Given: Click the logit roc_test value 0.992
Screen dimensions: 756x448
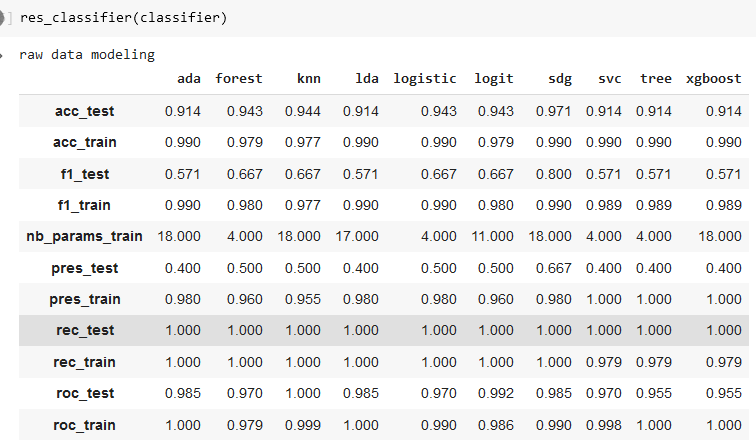Looking at the screenshot, I should (x=494, y=393).
